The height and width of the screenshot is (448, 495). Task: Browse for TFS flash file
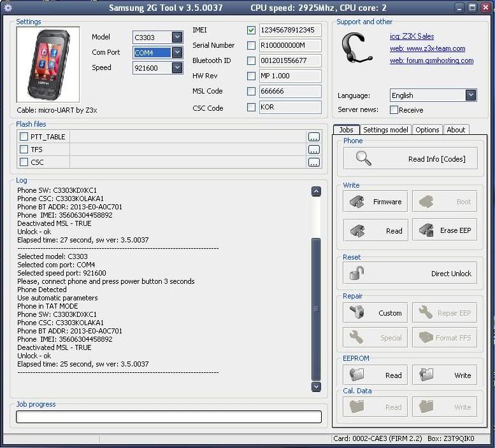pos(313,150)
